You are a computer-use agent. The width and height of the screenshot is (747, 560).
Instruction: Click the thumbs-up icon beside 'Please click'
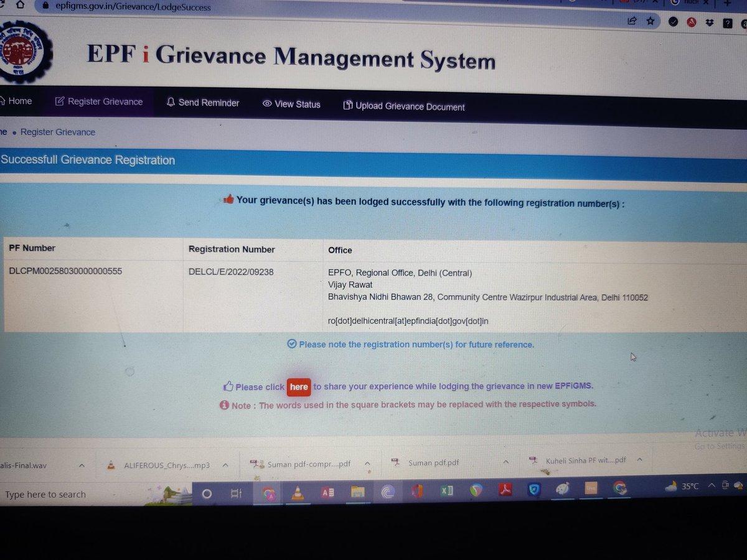pos(228,386)
